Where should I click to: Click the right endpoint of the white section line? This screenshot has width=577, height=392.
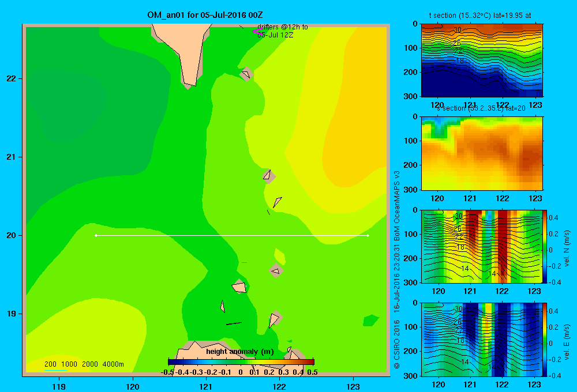tap(368, 235)
